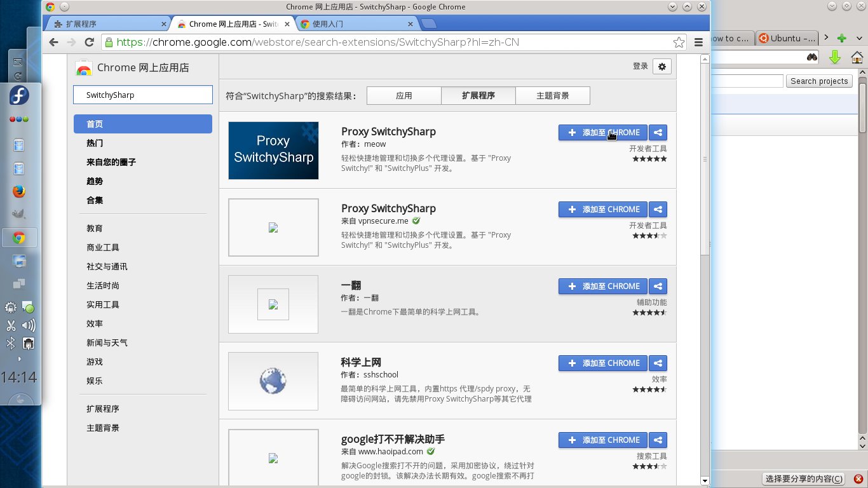Image resolution: width=868 pixels, height=488 pixels.
Task: Click the Chrome task in the left panel
Action: 19,238
